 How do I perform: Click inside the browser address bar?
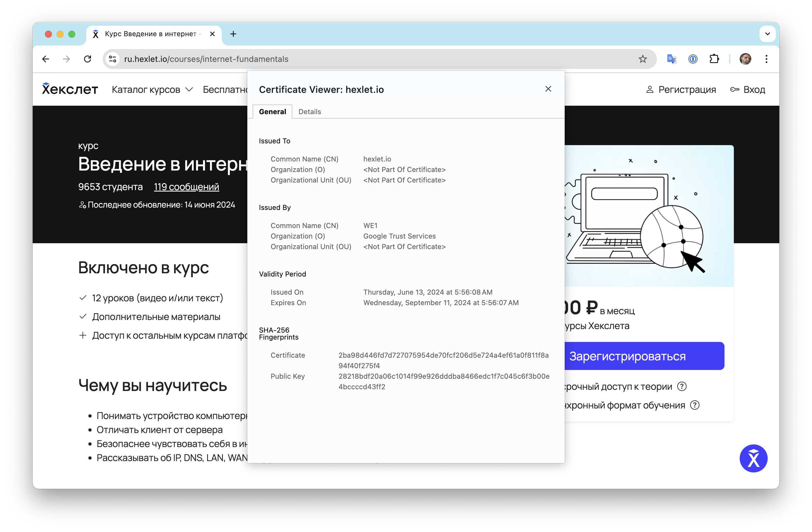[x=239, y=58]
